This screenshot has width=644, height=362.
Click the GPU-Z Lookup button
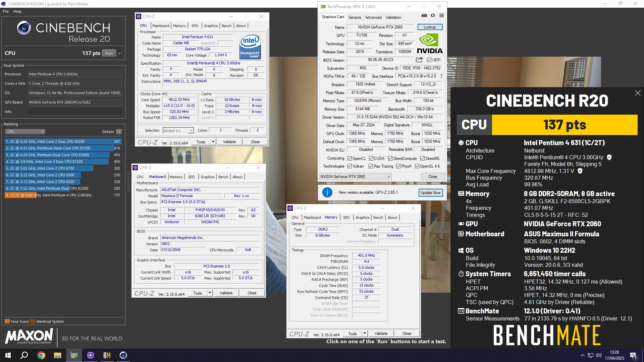click(430, 27)
